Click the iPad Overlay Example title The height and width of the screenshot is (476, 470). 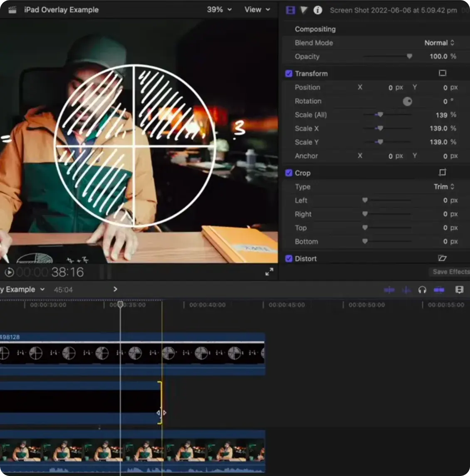61,10
